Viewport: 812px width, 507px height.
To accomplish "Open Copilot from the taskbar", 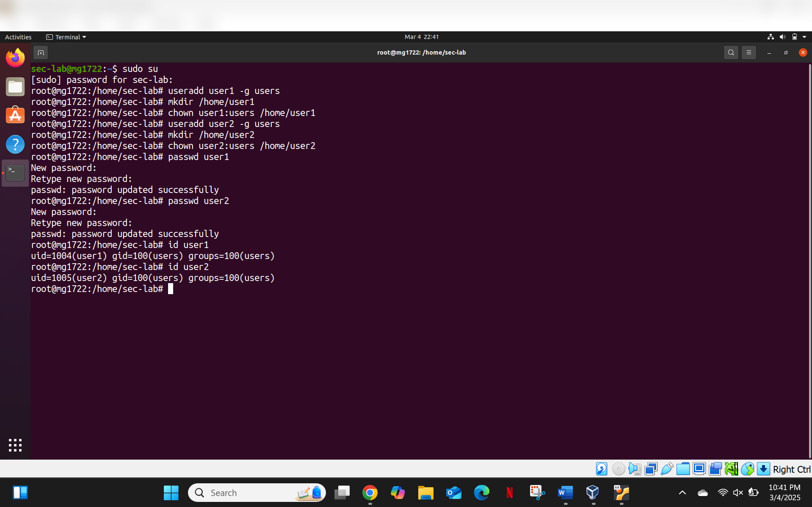I will point(398,493).
